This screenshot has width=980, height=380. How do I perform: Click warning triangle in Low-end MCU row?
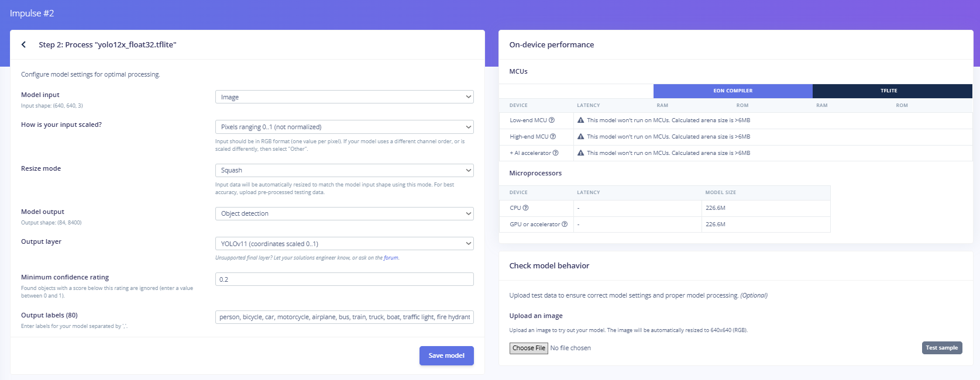tap(581, 120)
